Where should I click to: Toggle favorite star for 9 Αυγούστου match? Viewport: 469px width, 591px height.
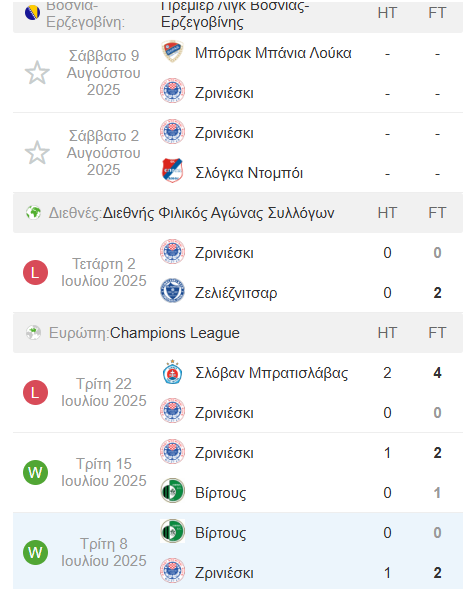(37, 72)
